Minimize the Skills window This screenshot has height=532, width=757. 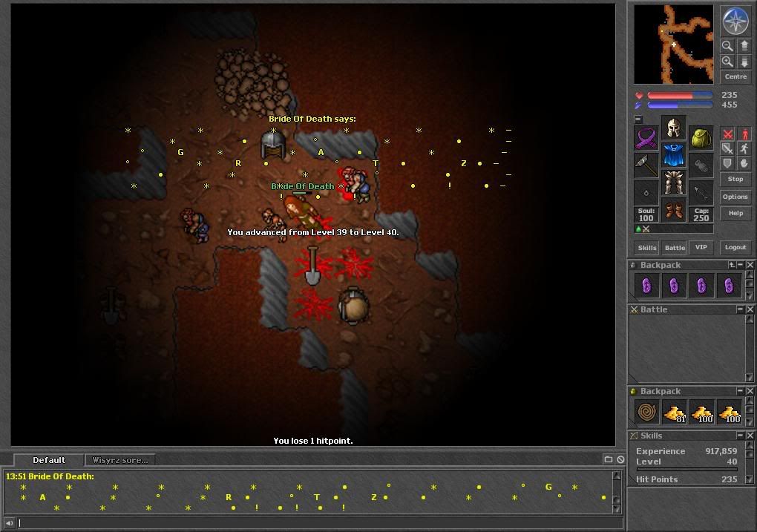(x=741, y=436)
